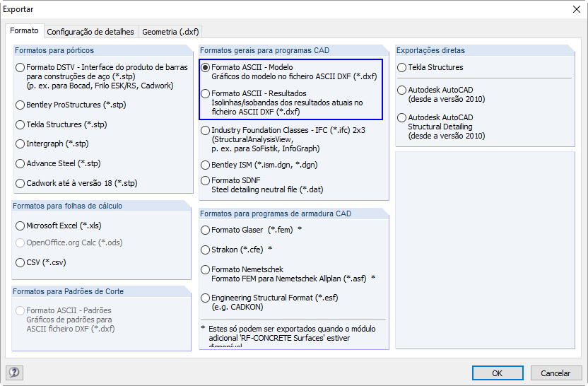Select Advance Steel (*.stp) format
This screenshot has height=386, width=588.
pyautogui.click(x=20, y=163)
